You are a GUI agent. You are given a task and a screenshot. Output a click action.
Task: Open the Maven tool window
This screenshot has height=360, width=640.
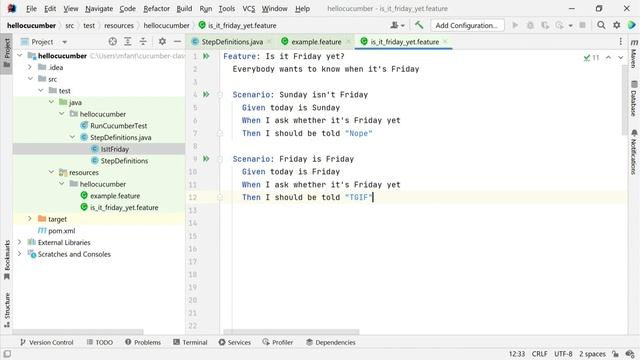(x=634, y=54)
